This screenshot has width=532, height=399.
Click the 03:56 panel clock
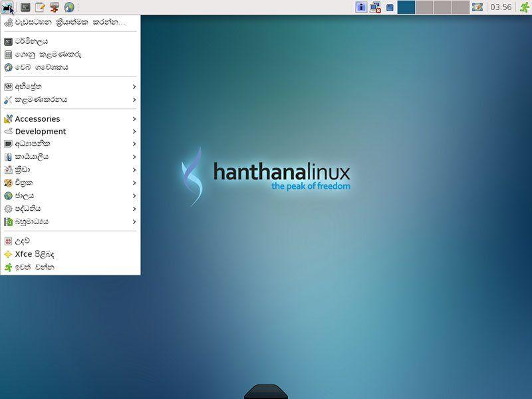click(501, 7)
